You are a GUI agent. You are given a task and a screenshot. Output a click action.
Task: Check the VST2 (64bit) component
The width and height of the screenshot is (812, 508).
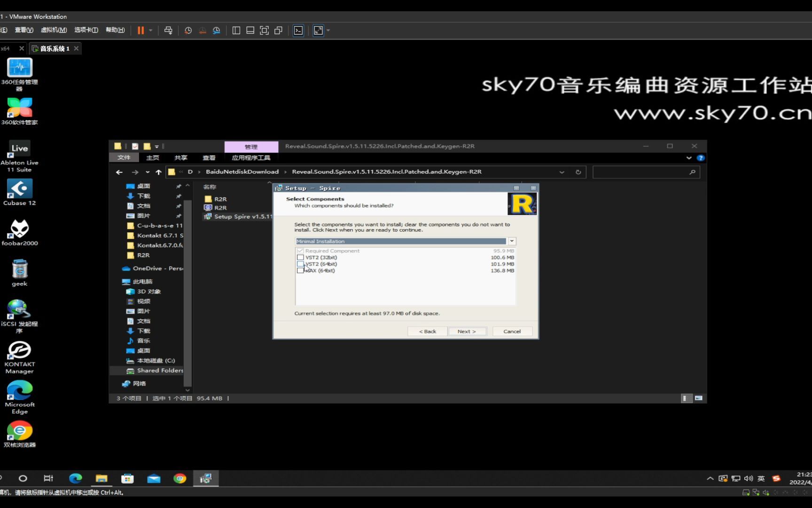point(300,264)
